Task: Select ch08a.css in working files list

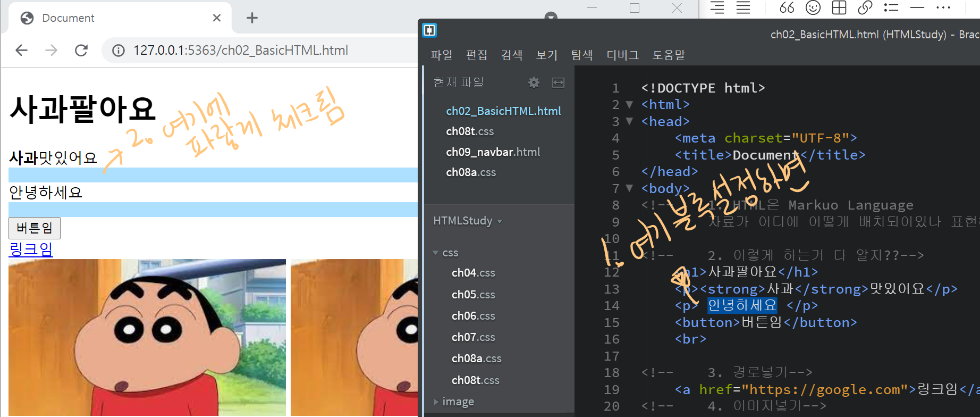Action: [471, 172]
